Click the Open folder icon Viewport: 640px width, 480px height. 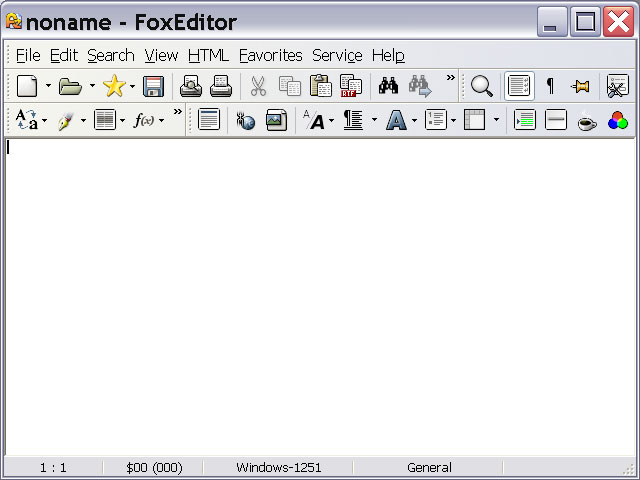coord(70,86)
